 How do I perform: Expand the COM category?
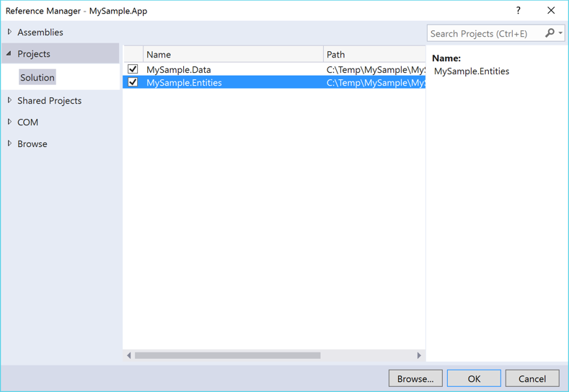coord(9,122)
